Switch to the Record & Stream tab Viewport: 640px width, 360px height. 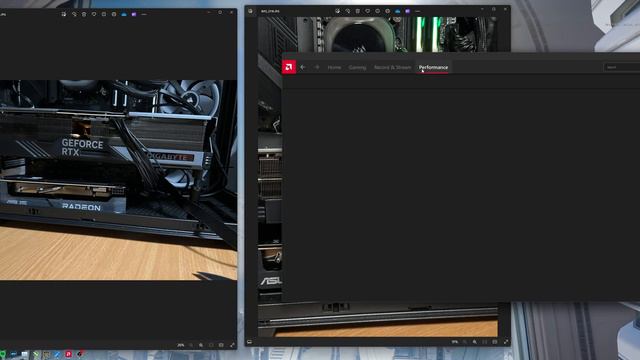coord(392,67)
